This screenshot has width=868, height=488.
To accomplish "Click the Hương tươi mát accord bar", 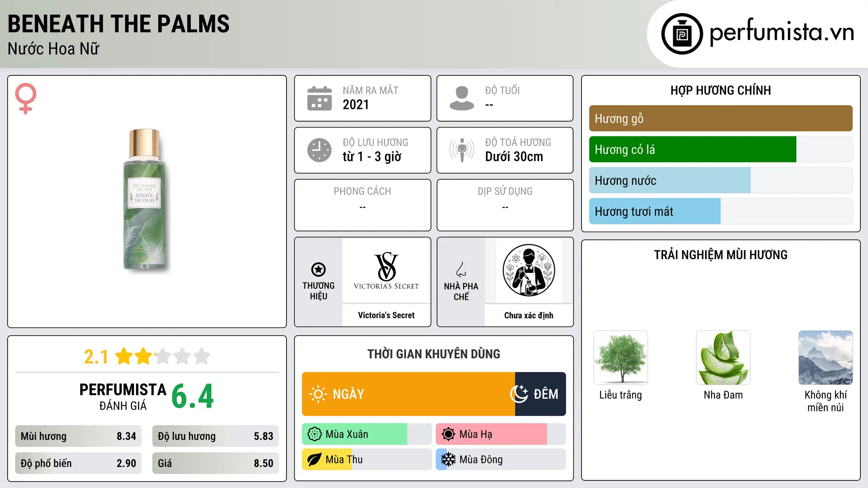I will pyautogui.click(x=721, y=211).
